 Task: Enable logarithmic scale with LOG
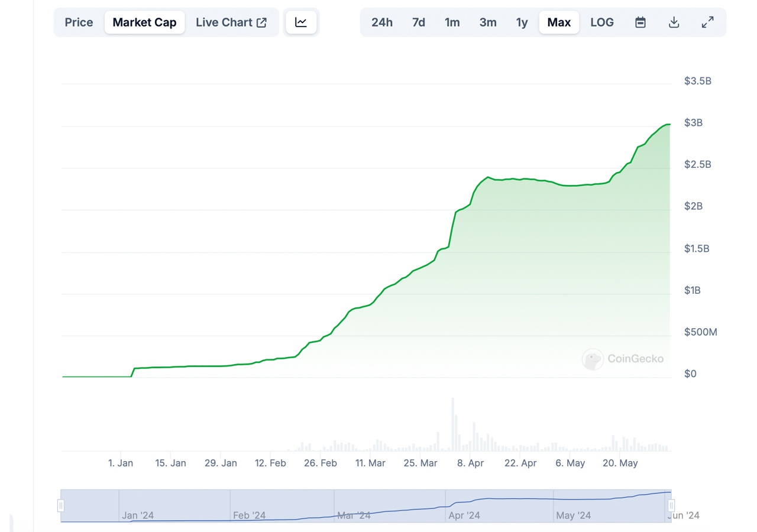[601, 22]
